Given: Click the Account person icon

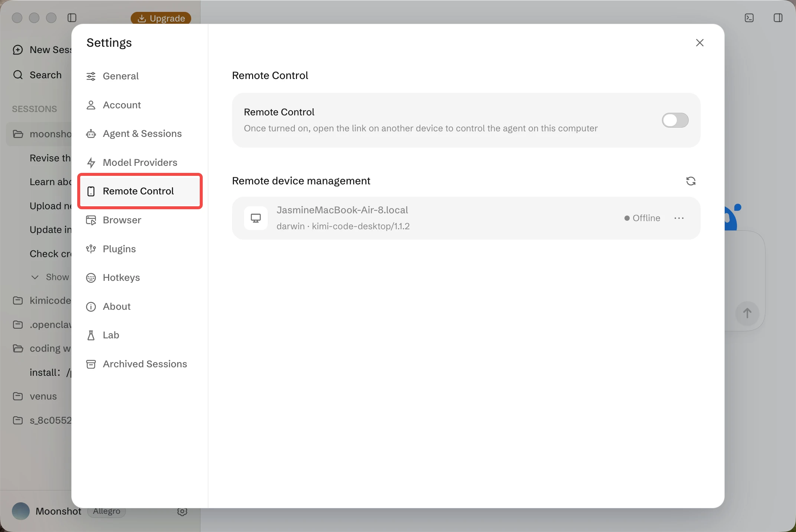Looking at the screenshot, I should pos(91,105).
